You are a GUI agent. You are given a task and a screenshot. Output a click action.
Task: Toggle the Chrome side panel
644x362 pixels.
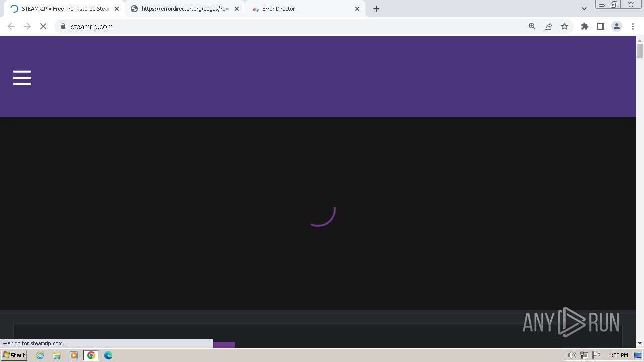pos(601,26)
